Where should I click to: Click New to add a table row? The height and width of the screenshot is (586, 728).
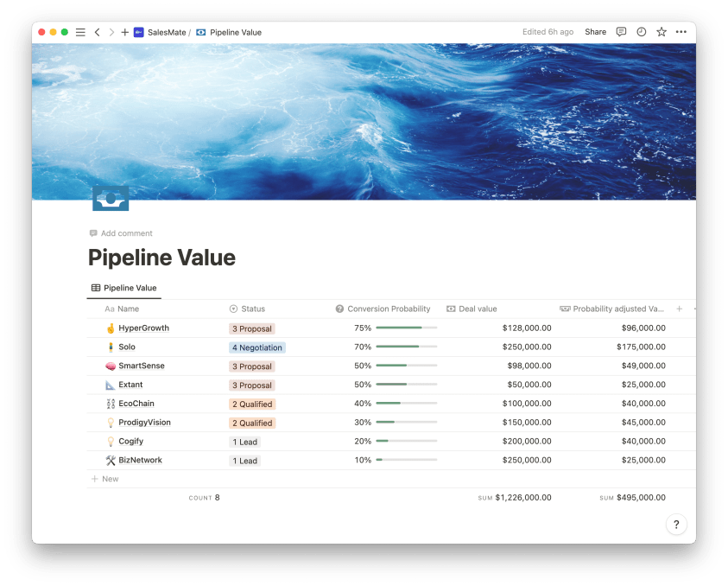pos(104,478)
